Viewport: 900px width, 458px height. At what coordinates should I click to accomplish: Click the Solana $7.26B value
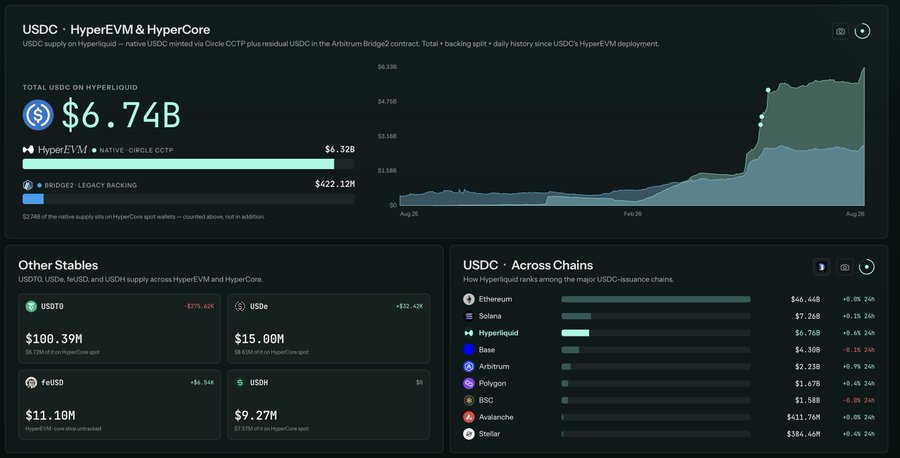coord(808,316)
